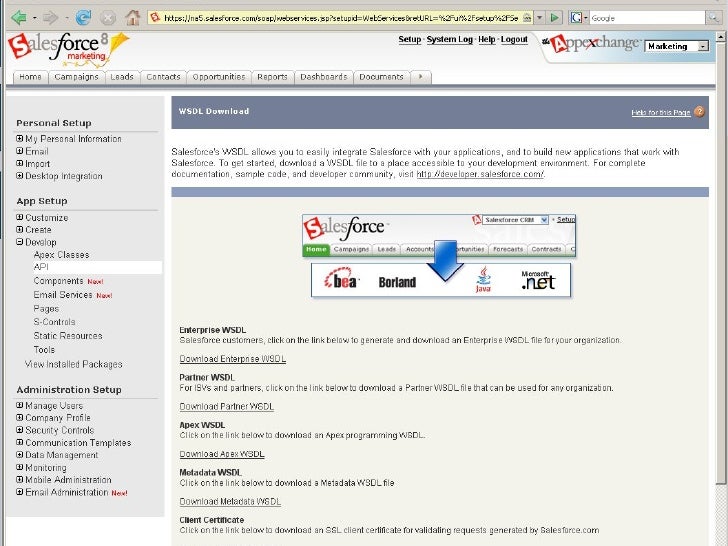Expand the Communication Templates section
The image size is (728, 546).
coord(20,442)
